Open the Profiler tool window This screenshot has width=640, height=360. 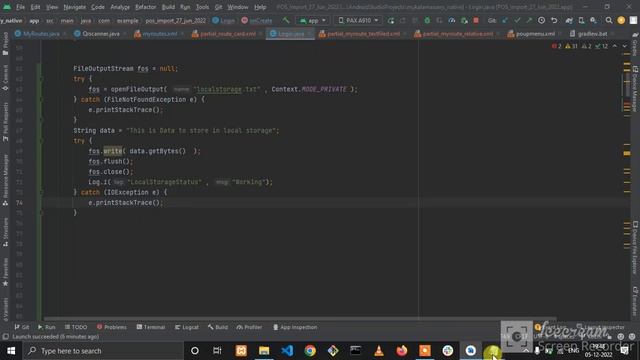pyautogui.click(x=249, y=327)
